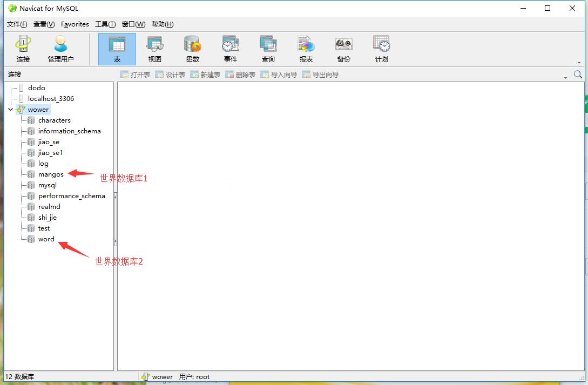This screenshot has height=385, width=588.
Task: Switch to 视图 (View) objects
Action: pyautogui.click(x=155, y=49)
